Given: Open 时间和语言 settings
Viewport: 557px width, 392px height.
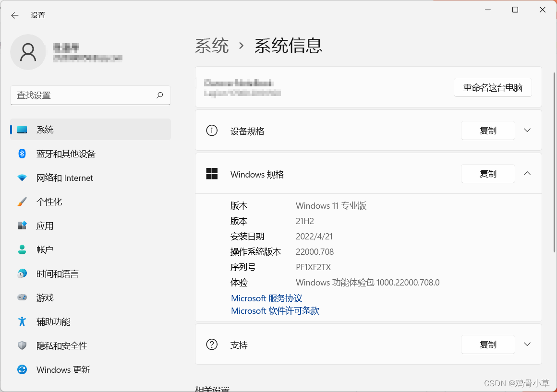Looking at the screenshot, I should pos(91,274).
